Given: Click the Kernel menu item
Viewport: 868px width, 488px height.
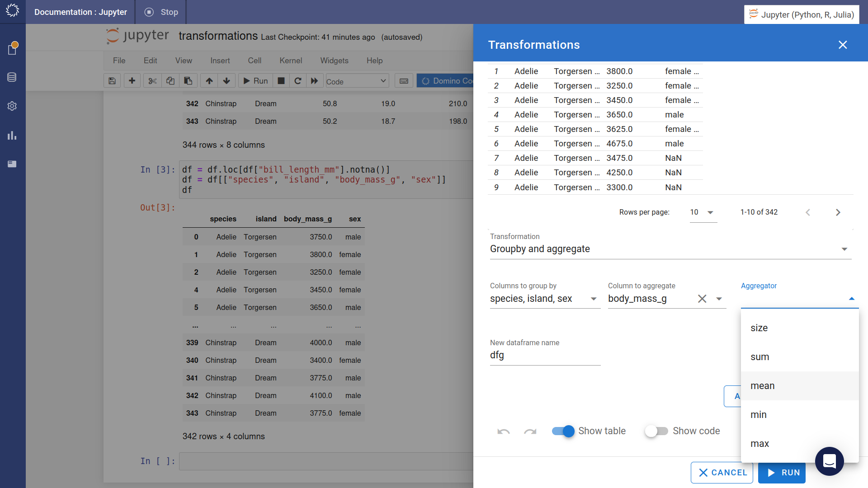Looking at the screenshot, I should pyautogui.click(x=290, y=60).
